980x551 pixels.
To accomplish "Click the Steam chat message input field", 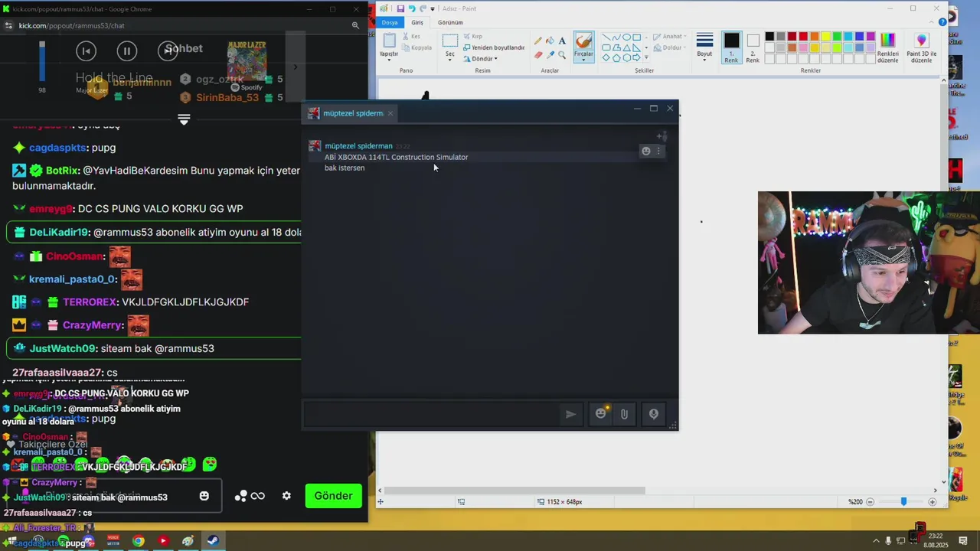I will coord(433,414).
